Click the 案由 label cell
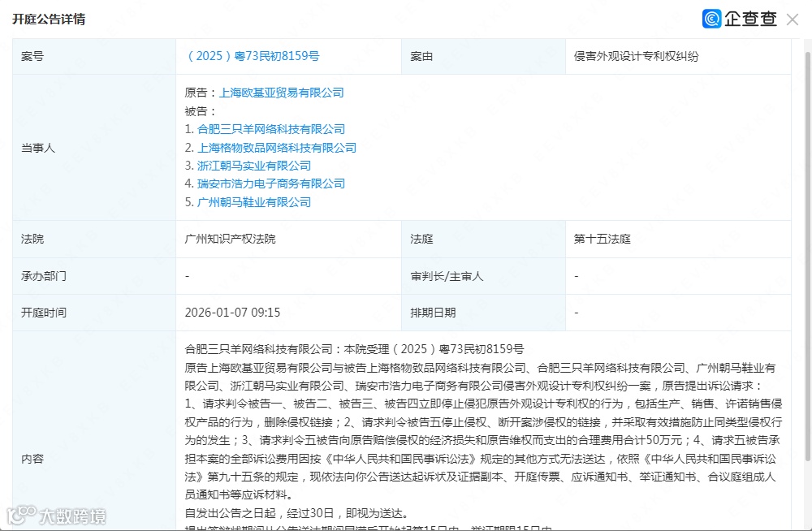The width and height of the screenshot is (812, 531). pos(483,57)
